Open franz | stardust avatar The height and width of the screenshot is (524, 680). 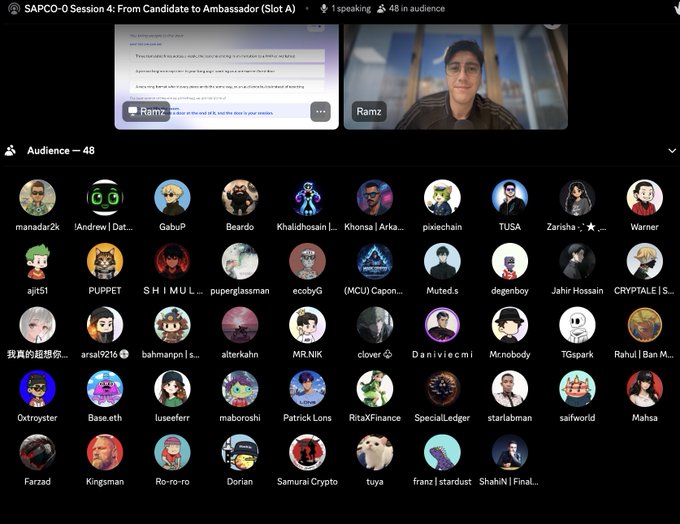[442, 452]
